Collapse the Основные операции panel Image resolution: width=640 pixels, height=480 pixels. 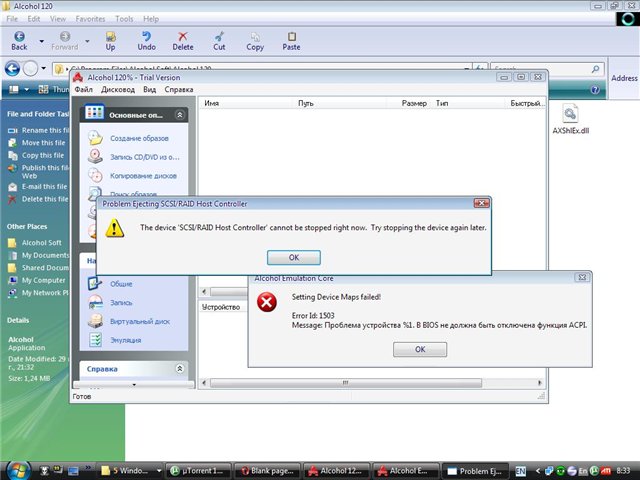point(180,113)
